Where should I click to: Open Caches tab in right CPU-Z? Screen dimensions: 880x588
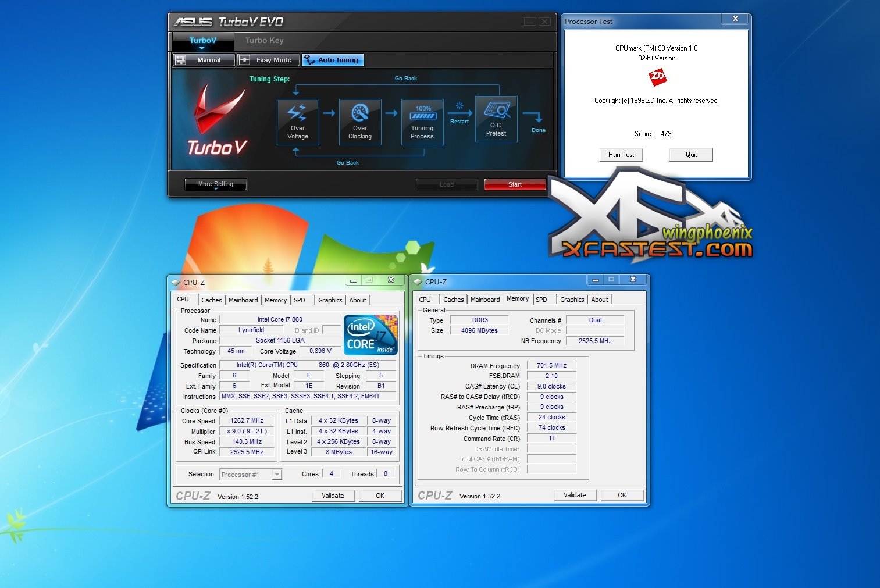(454, 300)
